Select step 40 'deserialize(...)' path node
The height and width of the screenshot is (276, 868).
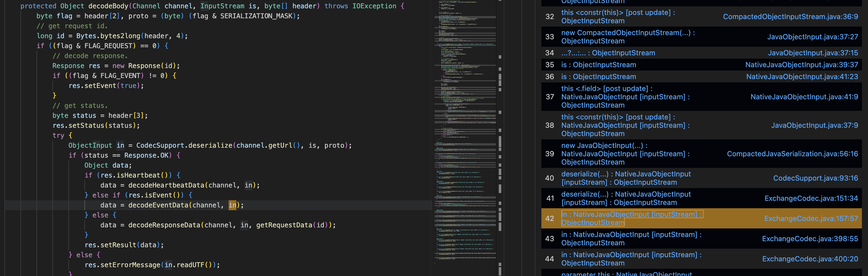point(626,178)
